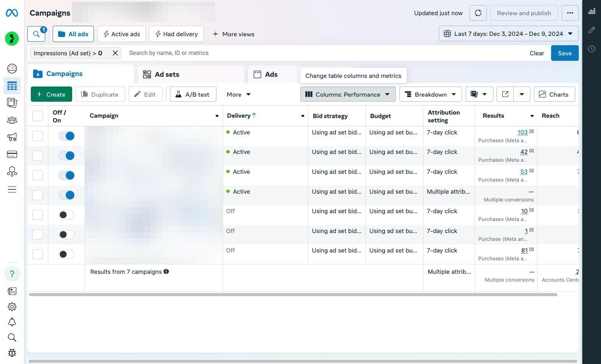
Task: Click the export share icon button
Action: point(505,94)
